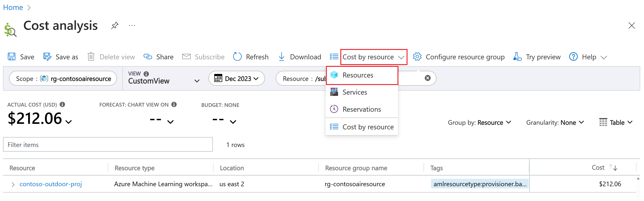Open the Group by: Resource dropdown

coord(479,122)
